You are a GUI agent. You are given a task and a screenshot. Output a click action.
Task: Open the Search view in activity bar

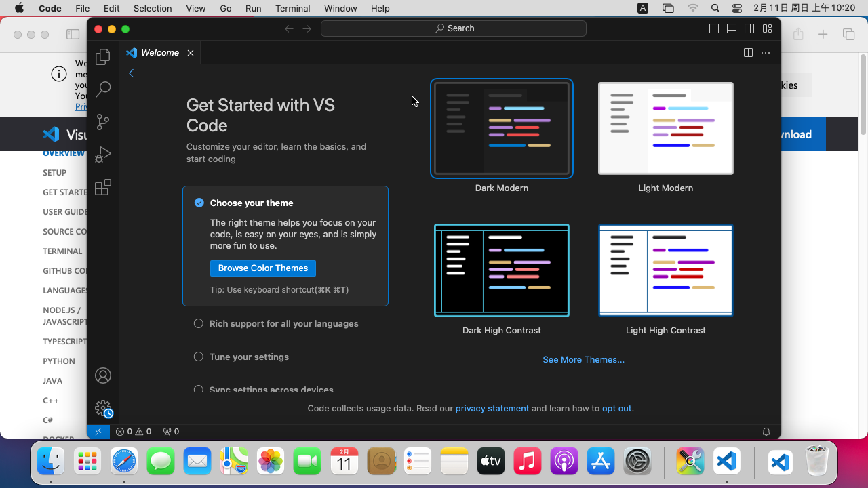coord(103,89)
